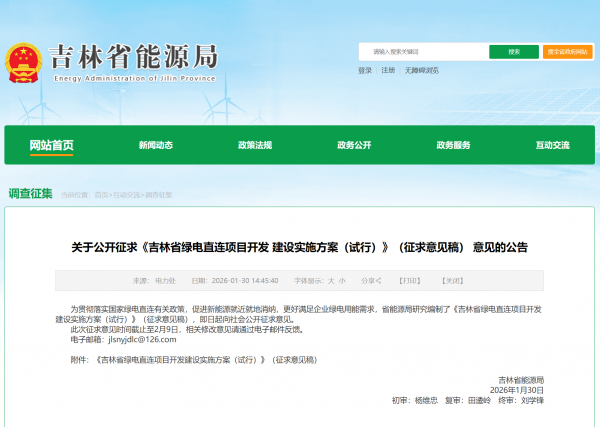Open the 注册 register link
Screen dimensions: 600x427
(388, 71)
